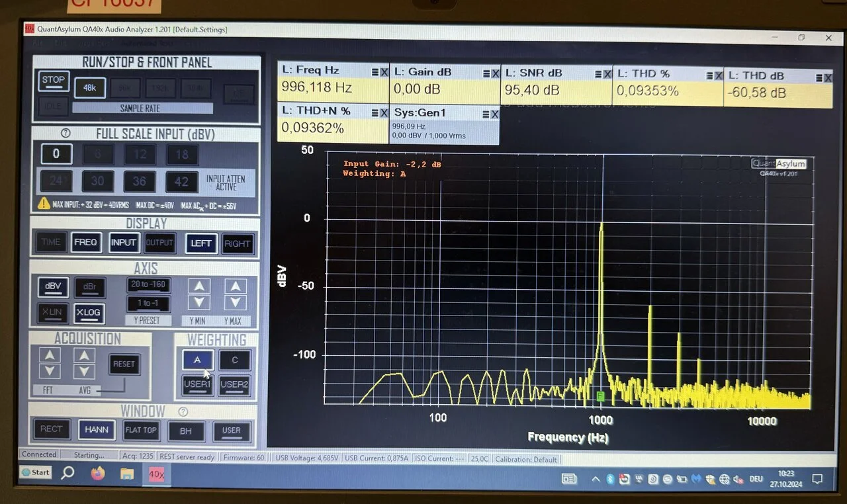Select the FLAT TOP window function
This screenshot has height=504, width=847.
click(x=140, y=431)
